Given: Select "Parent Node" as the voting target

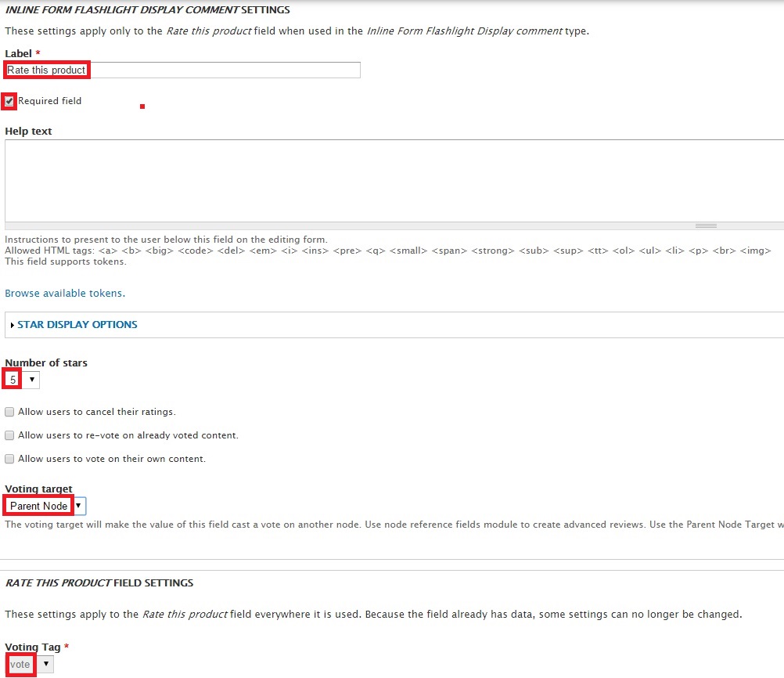Looking at the screenshot, I should click(38, 505).
